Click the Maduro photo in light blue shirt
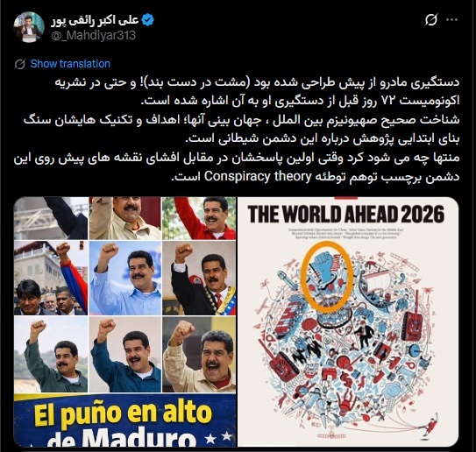This screenshot has height=452, width=476. point(125,278)
